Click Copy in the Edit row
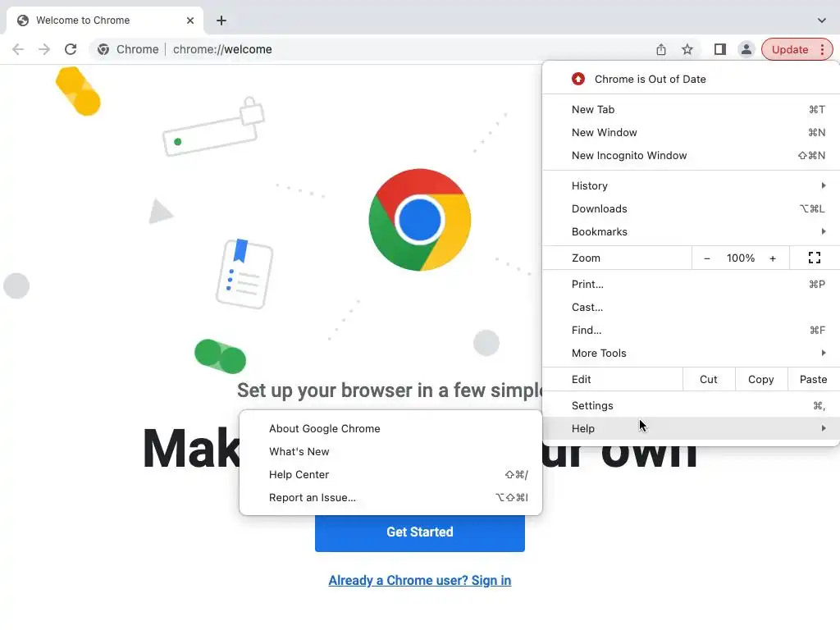 760,379
